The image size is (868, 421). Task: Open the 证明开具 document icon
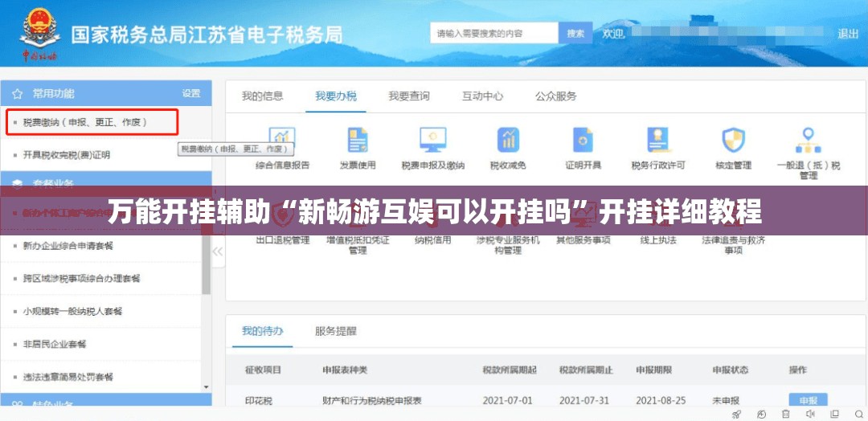click(x=583, y=140)
